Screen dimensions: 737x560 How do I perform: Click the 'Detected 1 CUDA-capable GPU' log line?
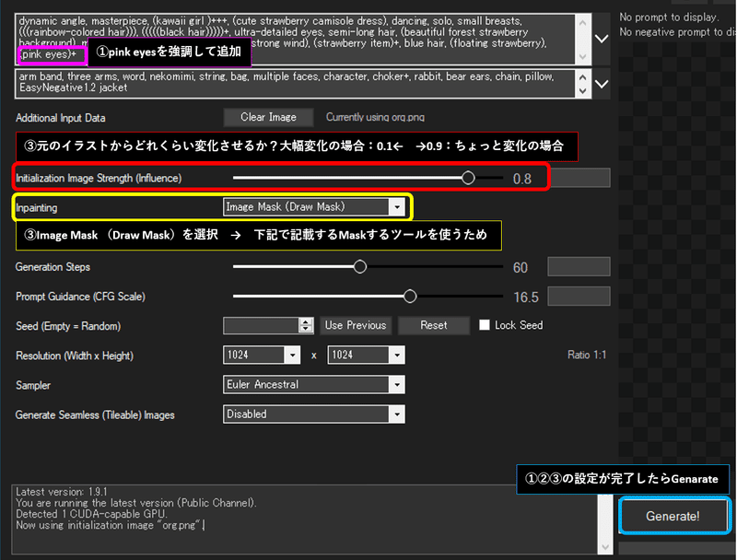(91, 514)
